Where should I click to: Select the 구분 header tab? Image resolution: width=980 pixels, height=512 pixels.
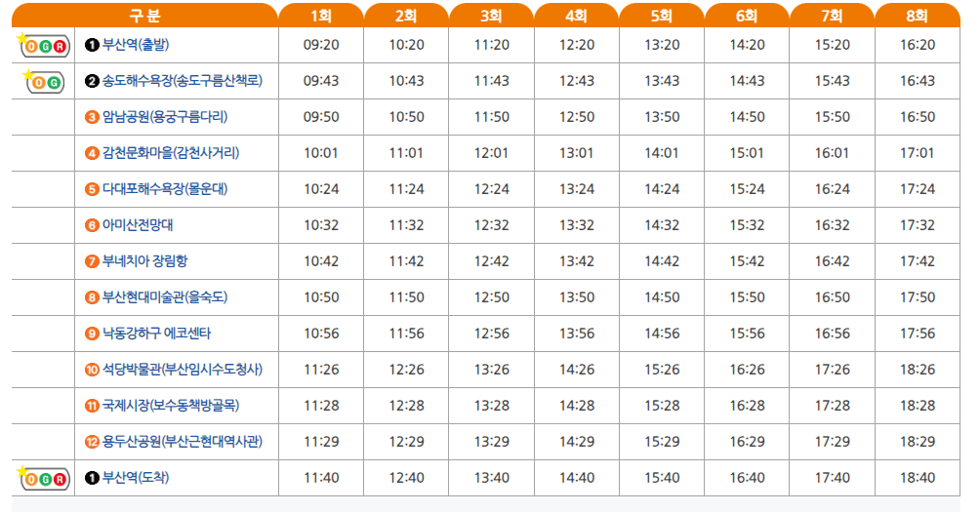pos(145,15)
